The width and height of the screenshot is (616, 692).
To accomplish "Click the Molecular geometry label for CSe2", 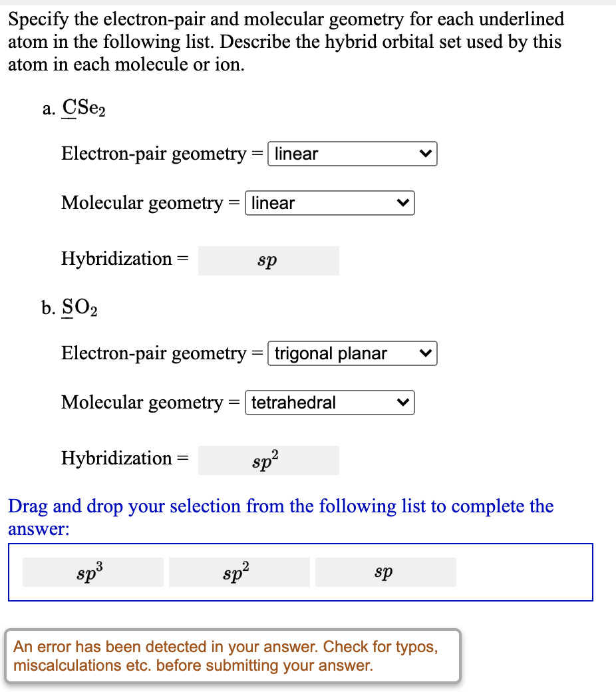I will coord(145,203).
